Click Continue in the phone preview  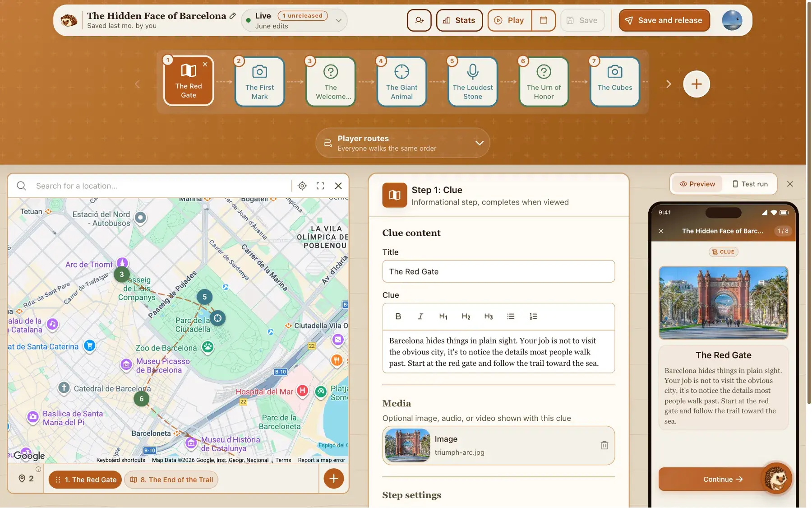coord(723,479)
